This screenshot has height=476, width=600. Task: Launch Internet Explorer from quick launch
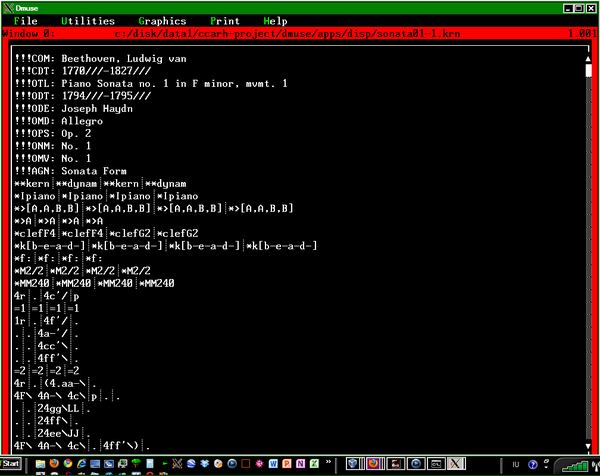point(81,464)
